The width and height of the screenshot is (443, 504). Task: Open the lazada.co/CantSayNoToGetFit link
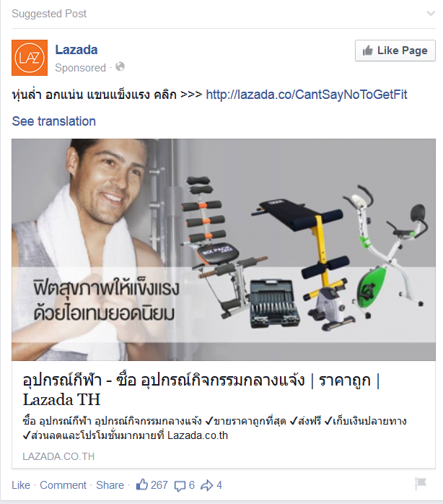click(x=307, y=95)
